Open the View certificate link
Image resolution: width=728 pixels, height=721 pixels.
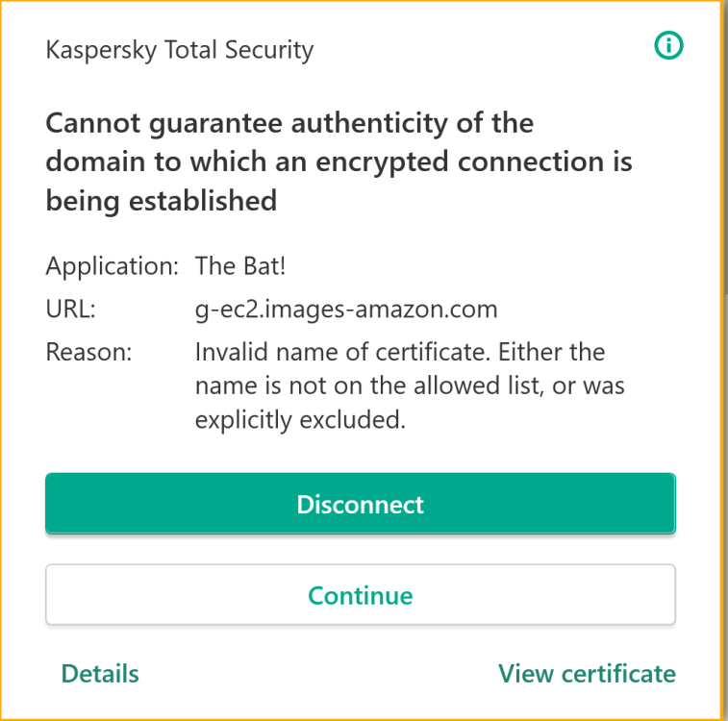[587, 674]
